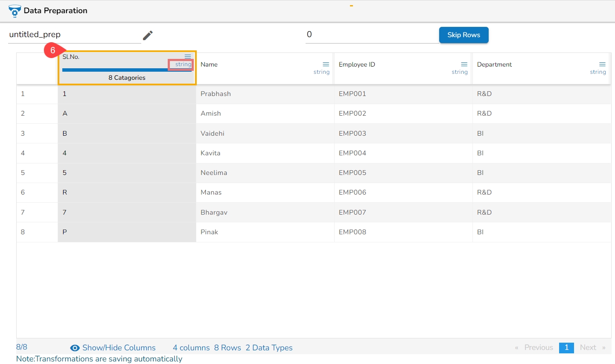Click the pencil icon to rename preparation

pyautogui.click(x=148, y=35)
